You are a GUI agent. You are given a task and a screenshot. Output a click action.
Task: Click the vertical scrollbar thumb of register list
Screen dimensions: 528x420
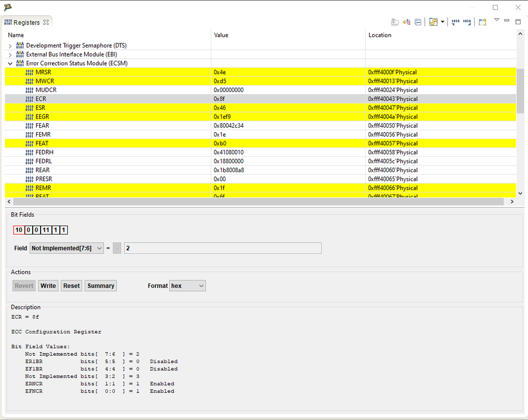tap(520, 91)
